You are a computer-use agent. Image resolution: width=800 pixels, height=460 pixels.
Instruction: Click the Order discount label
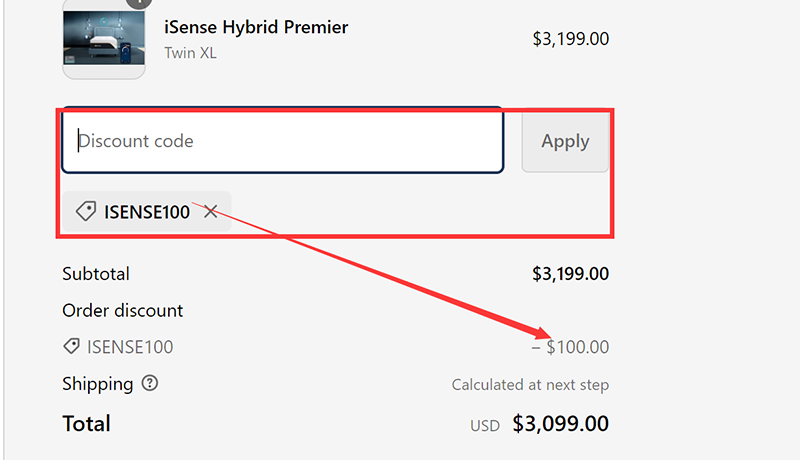pos(122,311)
